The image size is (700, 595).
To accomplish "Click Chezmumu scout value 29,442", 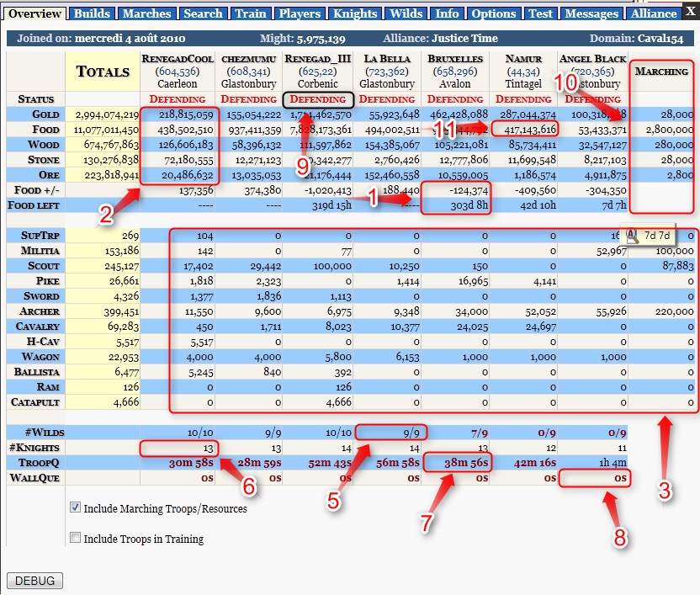I will (x=266, y=266).
